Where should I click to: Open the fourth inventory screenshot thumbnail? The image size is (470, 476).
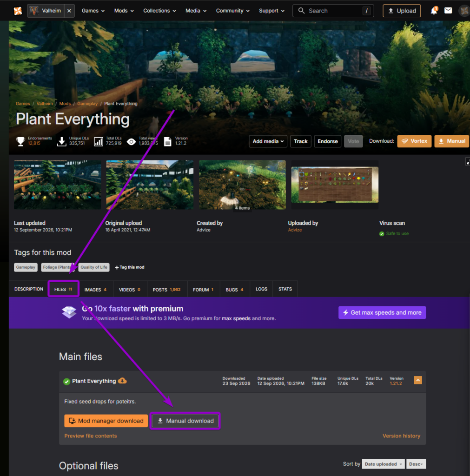point(335,185)
